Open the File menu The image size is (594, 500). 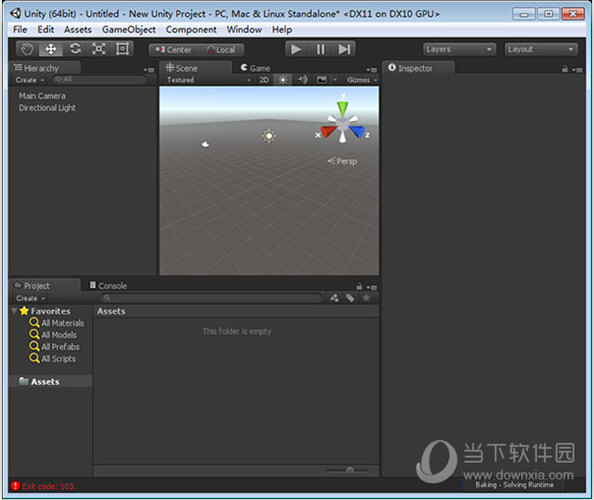point(20,30)
